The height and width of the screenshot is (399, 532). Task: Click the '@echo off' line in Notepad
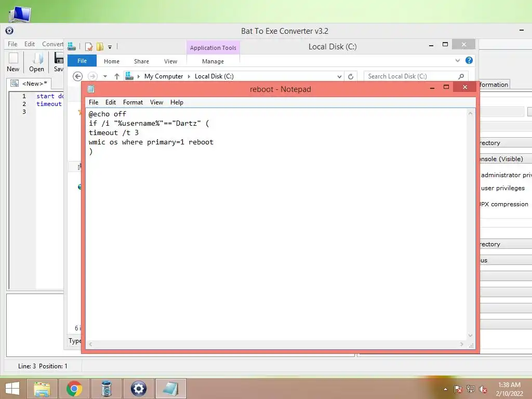tap(108, 114)
